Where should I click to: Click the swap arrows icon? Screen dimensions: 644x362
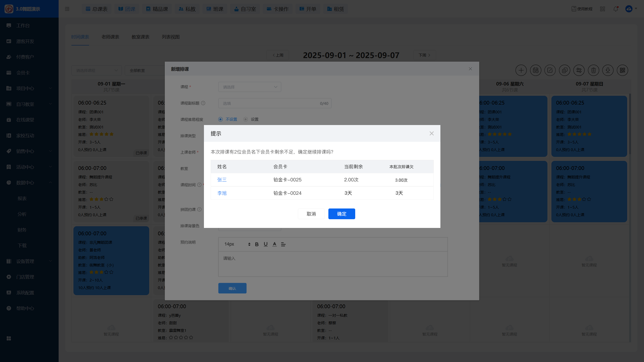click(x=579, y=70)
